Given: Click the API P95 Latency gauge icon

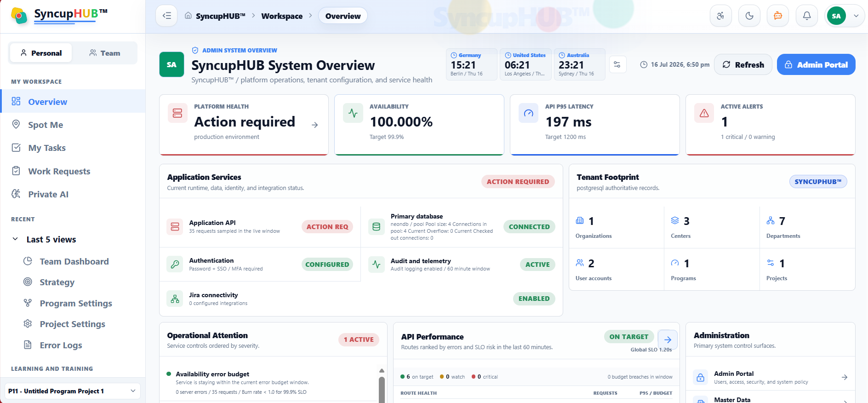Looking at the screenshot, I should tap(529, 113).
